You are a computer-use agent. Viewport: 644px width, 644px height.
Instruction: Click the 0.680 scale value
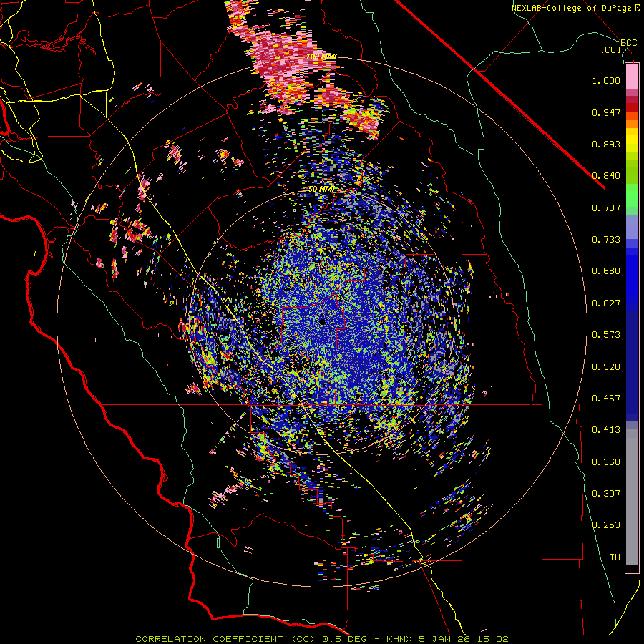(606, 271)
